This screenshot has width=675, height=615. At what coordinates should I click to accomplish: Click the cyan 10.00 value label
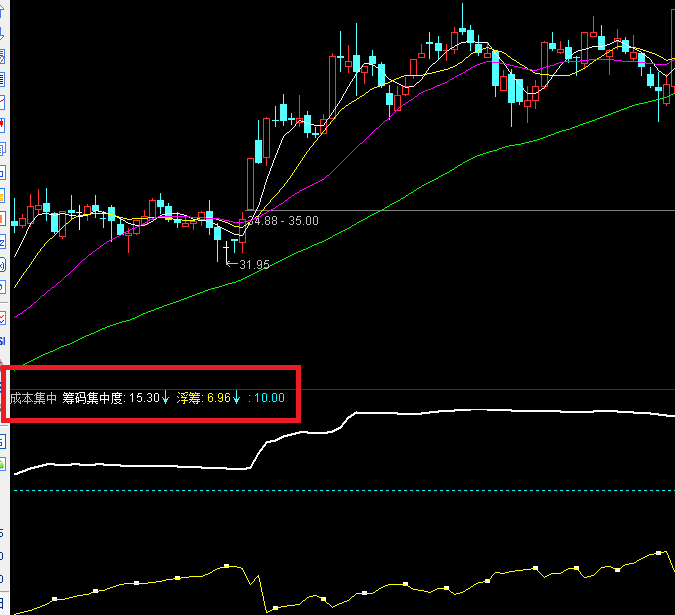point(268,398)
